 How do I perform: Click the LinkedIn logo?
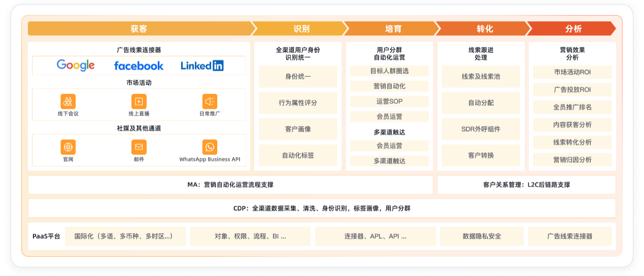point(202,66)
